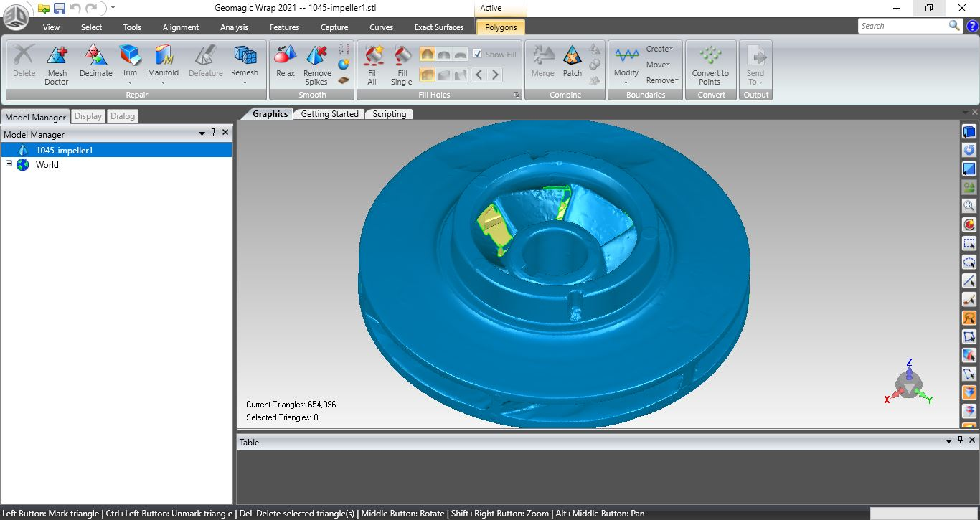Open the Send To output button
This screenshot has width=980, height=520.
(755, 65)
